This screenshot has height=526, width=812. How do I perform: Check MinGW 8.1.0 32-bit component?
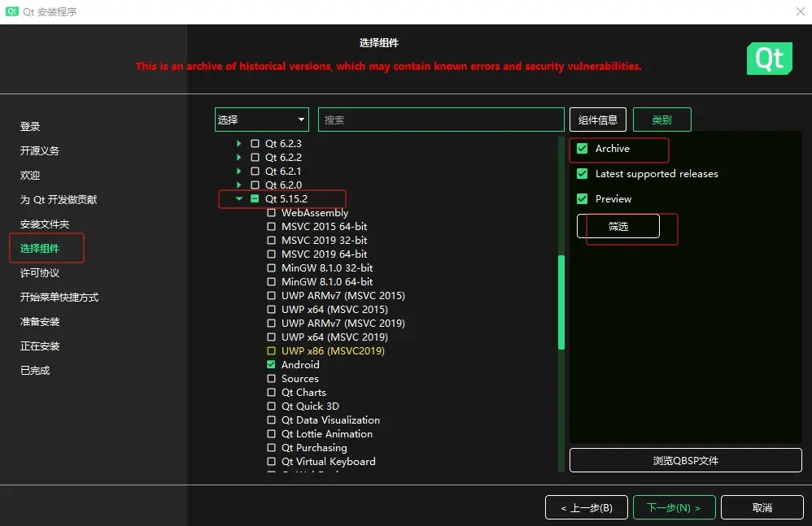271,268
